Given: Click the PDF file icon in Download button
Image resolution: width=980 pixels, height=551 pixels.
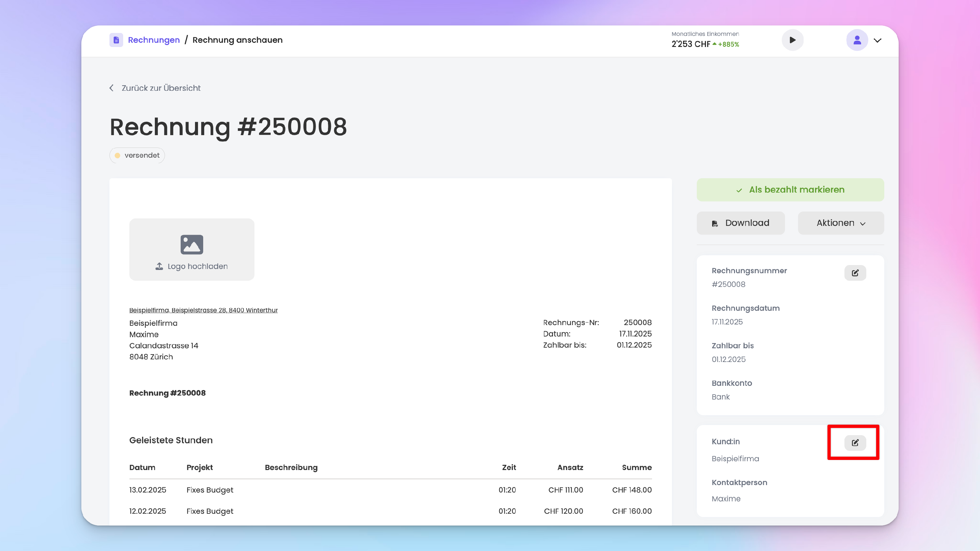Looking at the screenshot, I should tap(715, 224).
